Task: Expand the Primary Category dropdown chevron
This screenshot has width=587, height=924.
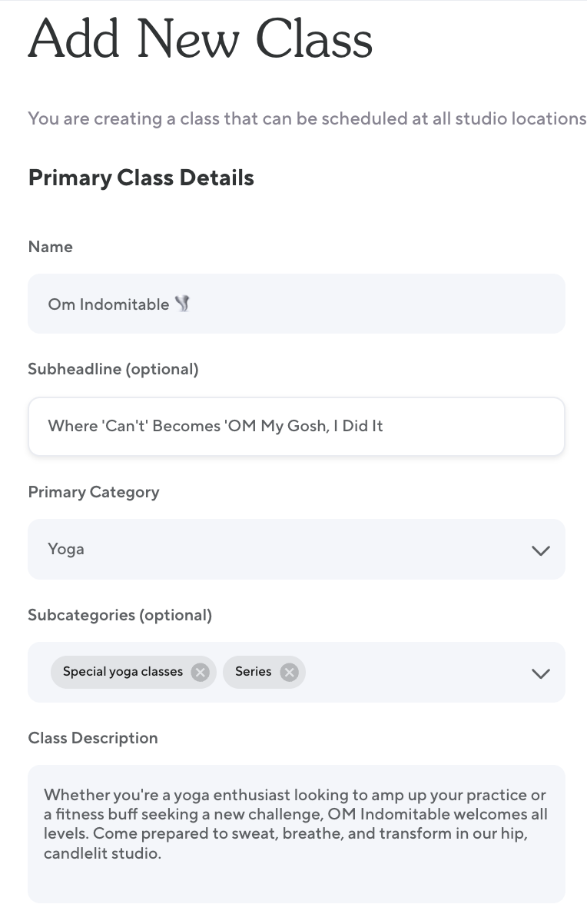Action: [x=541, y=550]
